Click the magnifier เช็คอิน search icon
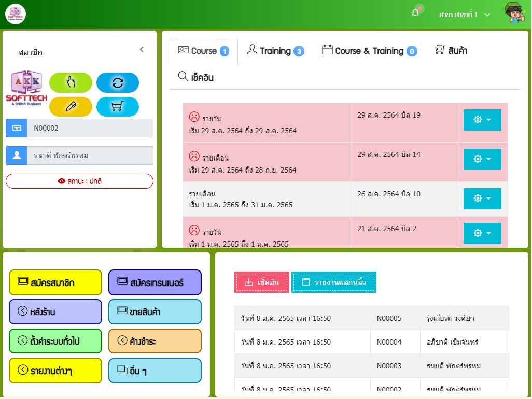This screenshot has width=532, height=399. pyautogui.click(x=183, y=77)
